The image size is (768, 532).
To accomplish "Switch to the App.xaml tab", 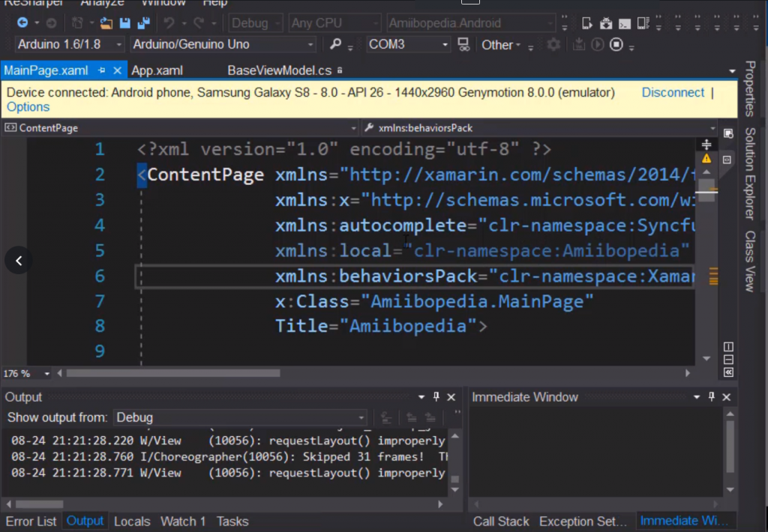I will coord(157,70).
